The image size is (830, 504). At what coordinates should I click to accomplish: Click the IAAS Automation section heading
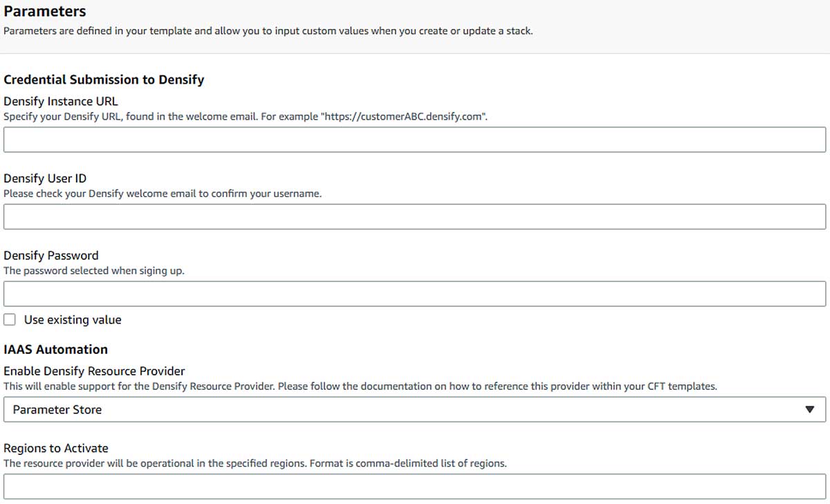click(x=55, y=349)
